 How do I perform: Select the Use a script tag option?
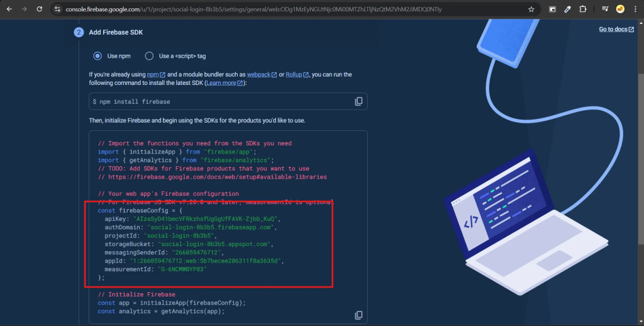tap(149, 56)
